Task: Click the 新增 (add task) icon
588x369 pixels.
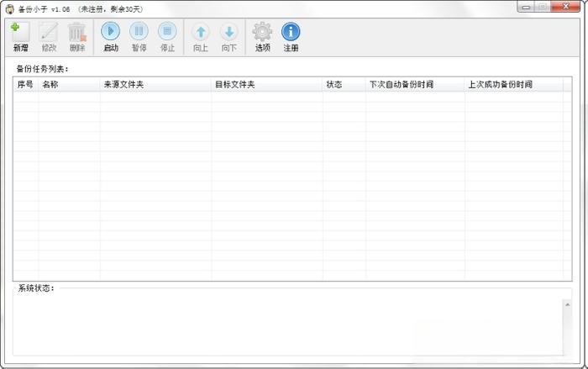Action: 20,32
